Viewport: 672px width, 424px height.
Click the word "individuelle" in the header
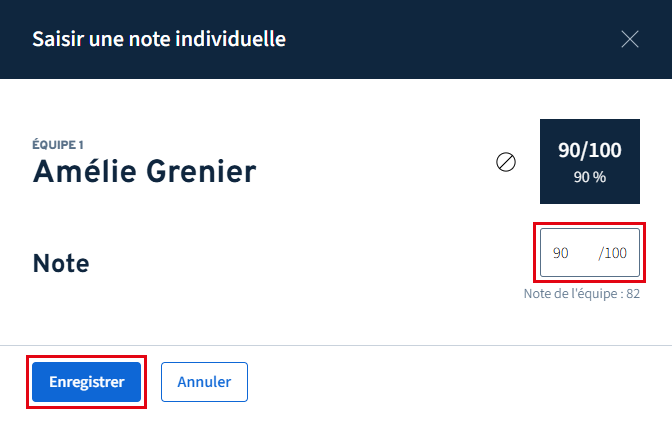[236, 40]
